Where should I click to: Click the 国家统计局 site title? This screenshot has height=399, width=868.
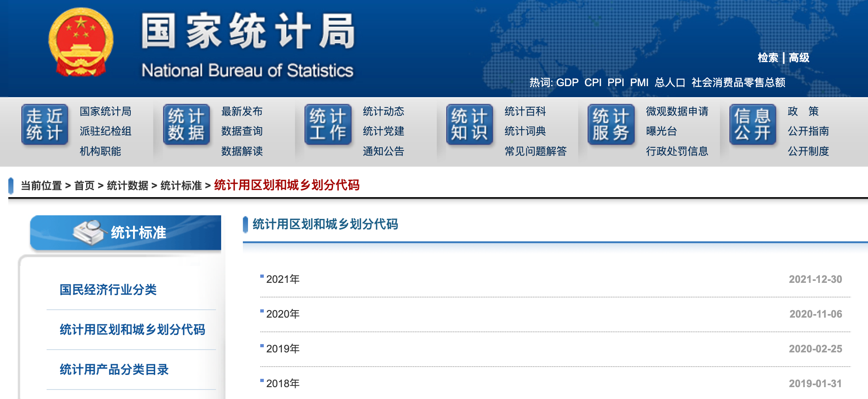(248, 30)
